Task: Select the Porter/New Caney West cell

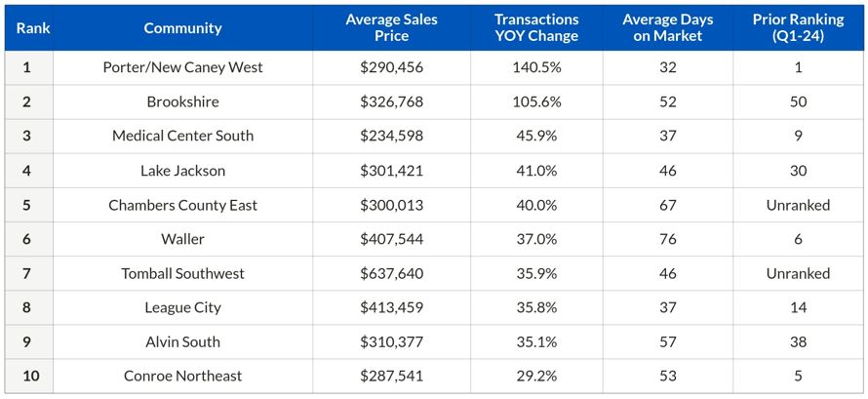Action: coord(182,67)
